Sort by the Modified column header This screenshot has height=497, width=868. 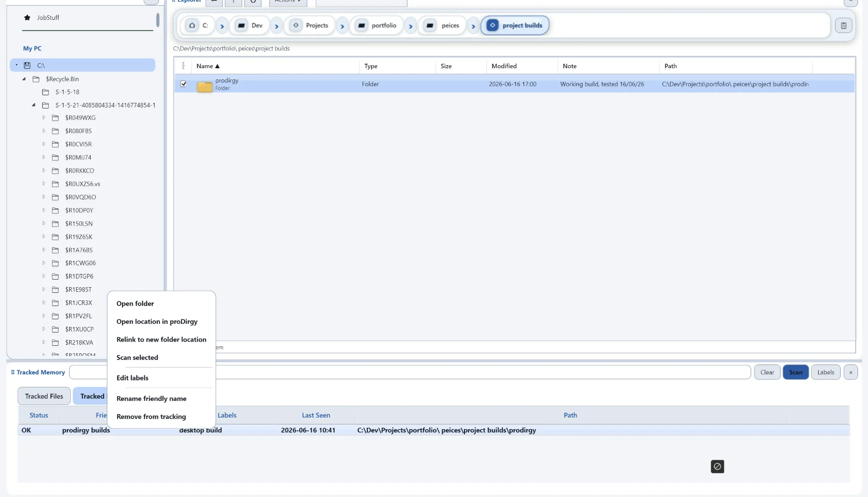tap(522, 66)
